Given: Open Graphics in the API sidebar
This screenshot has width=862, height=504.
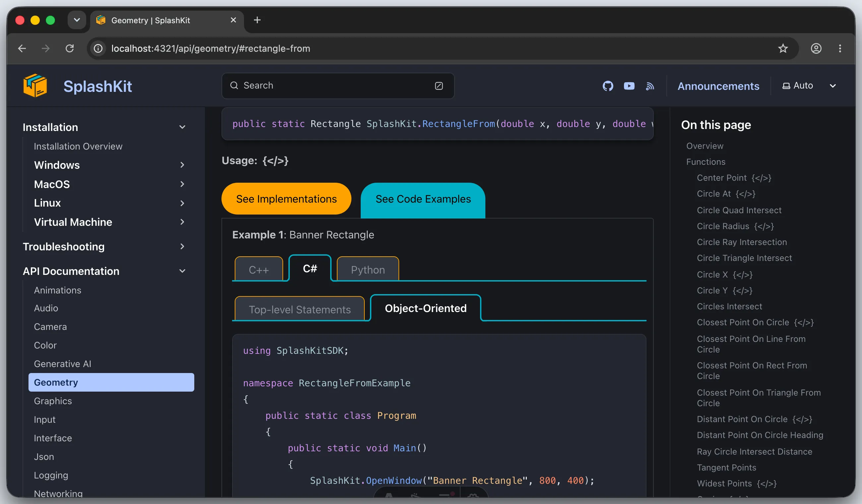Looking at the screenshot, I should pyautogui.click(x=53, y=401).
